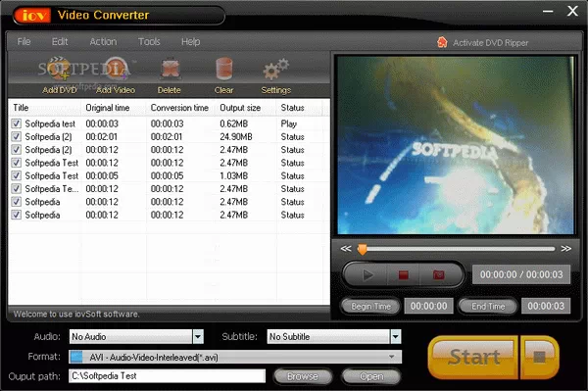Click the orange seek slider handle

point(363,249)
